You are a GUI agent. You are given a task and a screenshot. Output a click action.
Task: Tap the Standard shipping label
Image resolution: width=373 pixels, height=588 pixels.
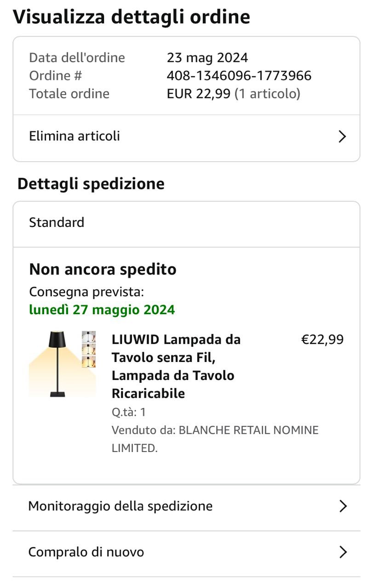57,222
